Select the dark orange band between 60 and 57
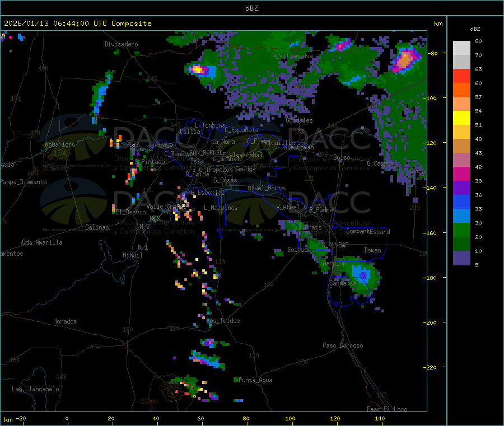This screenshot has height=426, width=504. (461, 90)
